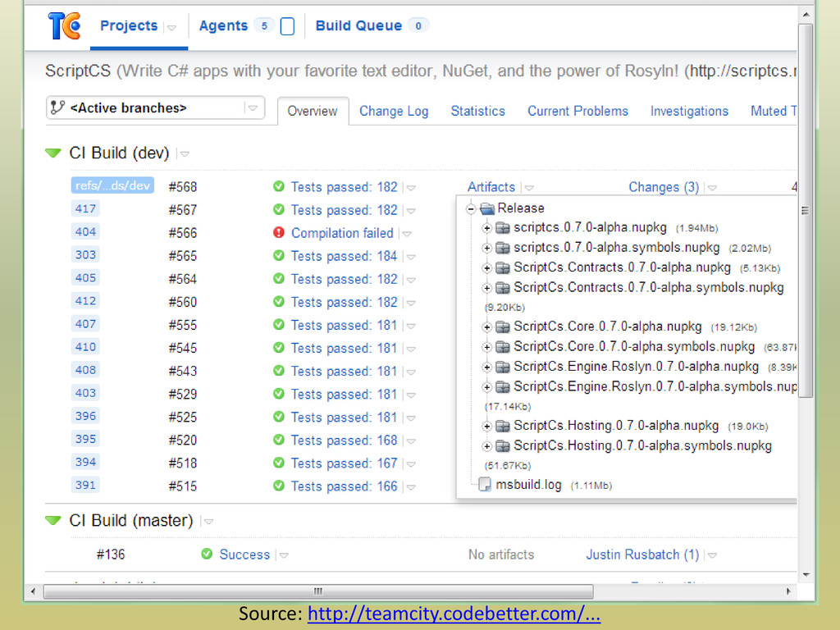The width and height of the screenshot is (840, 630).
Task: Expand ScriptCs.Engine.Roslyn.0.7.0-alpha.nupkg archive
Action: 486,367
